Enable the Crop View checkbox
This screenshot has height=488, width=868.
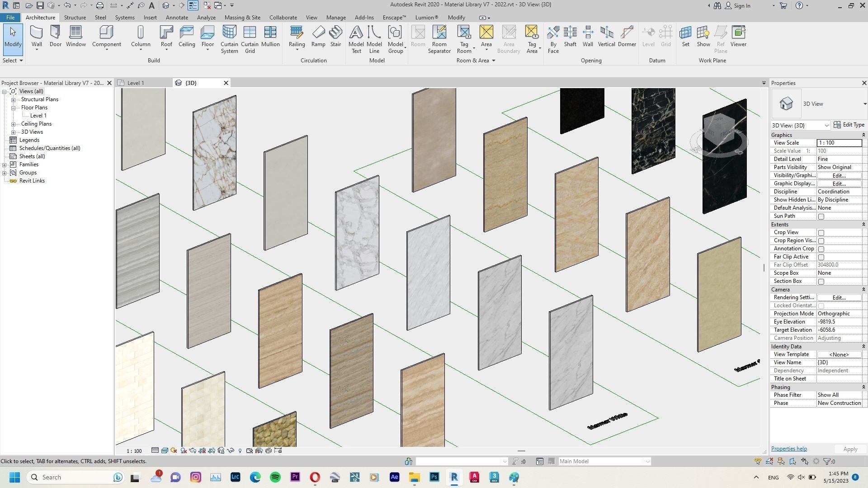click(821, 232)
